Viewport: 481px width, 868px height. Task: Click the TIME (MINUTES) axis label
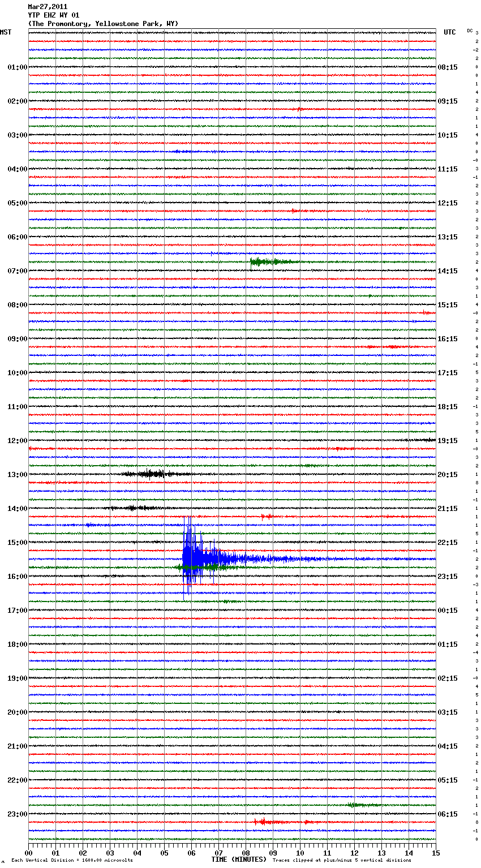click(239, 860)
